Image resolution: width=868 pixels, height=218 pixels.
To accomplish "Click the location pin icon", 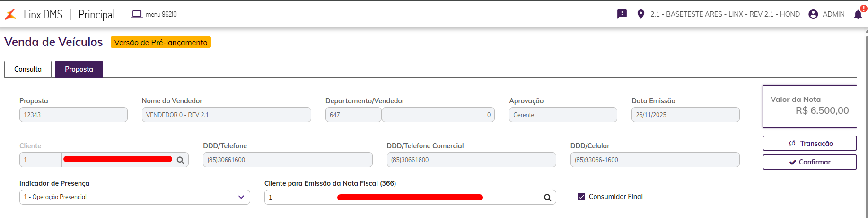I will click(x=641, y=14).
